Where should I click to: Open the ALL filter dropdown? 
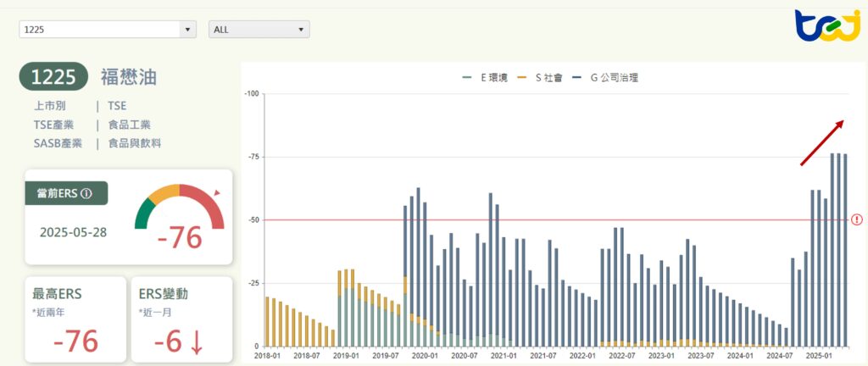(259, 30)
